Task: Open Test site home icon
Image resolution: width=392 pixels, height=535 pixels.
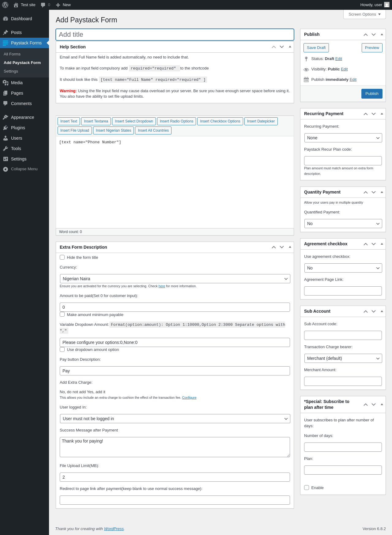Action: point(16,5)
